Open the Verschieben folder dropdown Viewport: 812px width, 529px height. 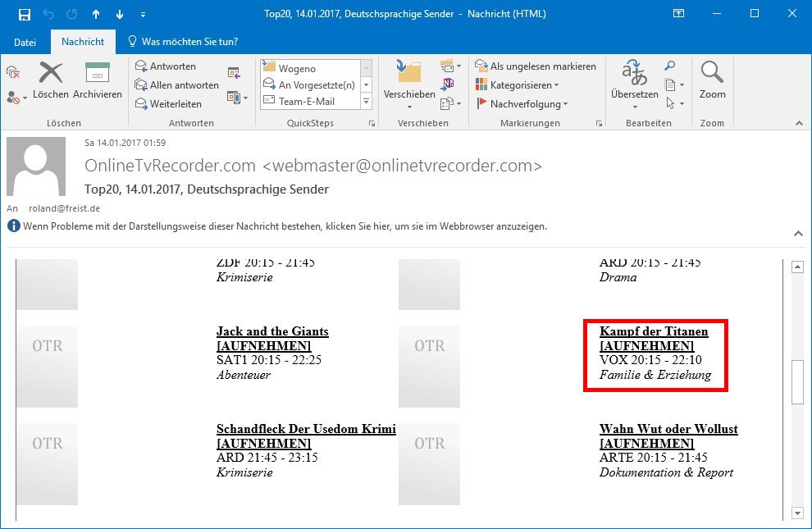click(409, 85)
